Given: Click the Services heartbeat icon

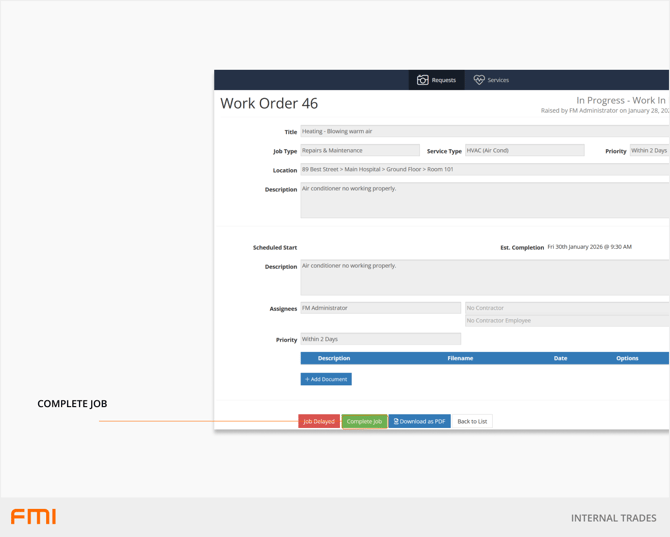Looking at the screenshot, I should [479, 80].
